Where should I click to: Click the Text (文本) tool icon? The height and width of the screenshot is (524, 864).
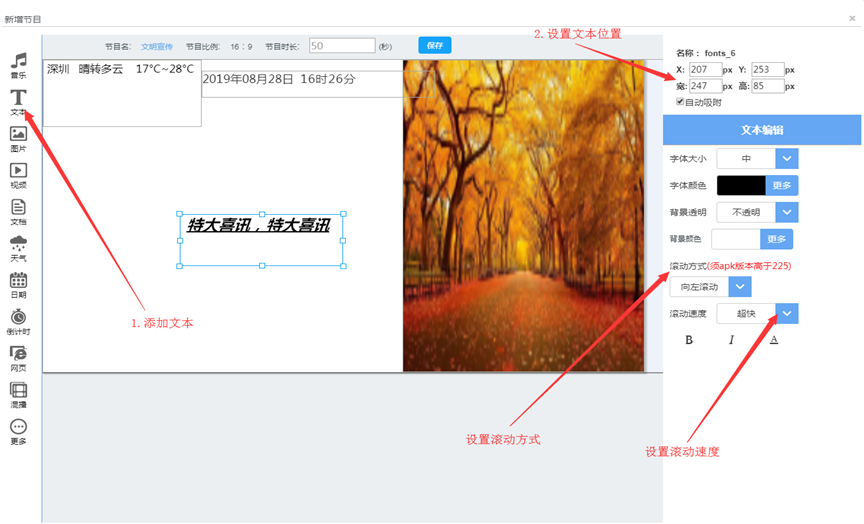tap(18, 100)
